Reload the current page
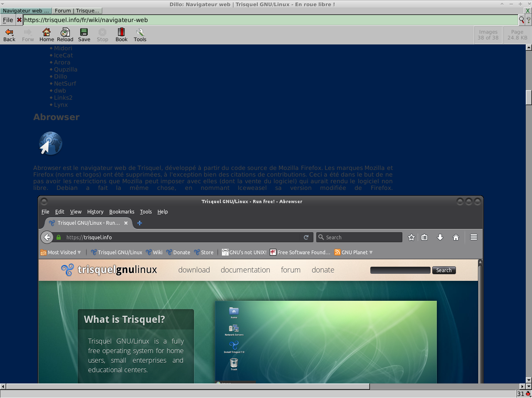Screen dimensions: 532x398 click(65, 35)
